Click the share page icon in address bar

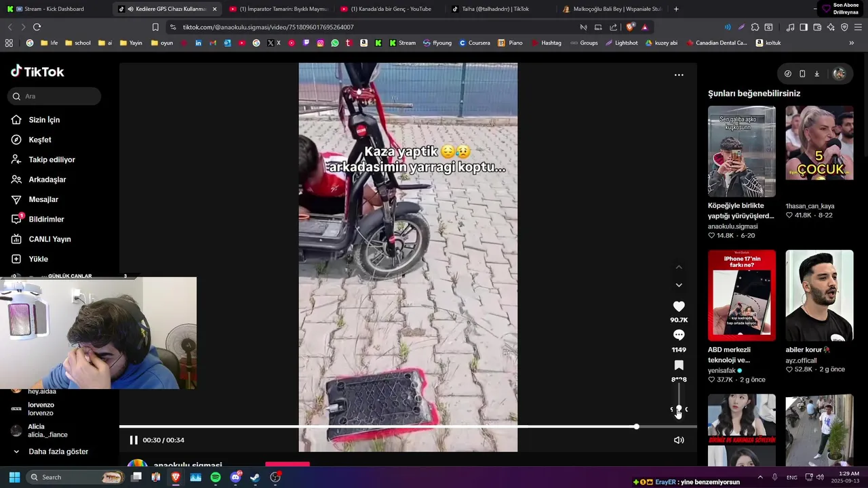(613, 27)
